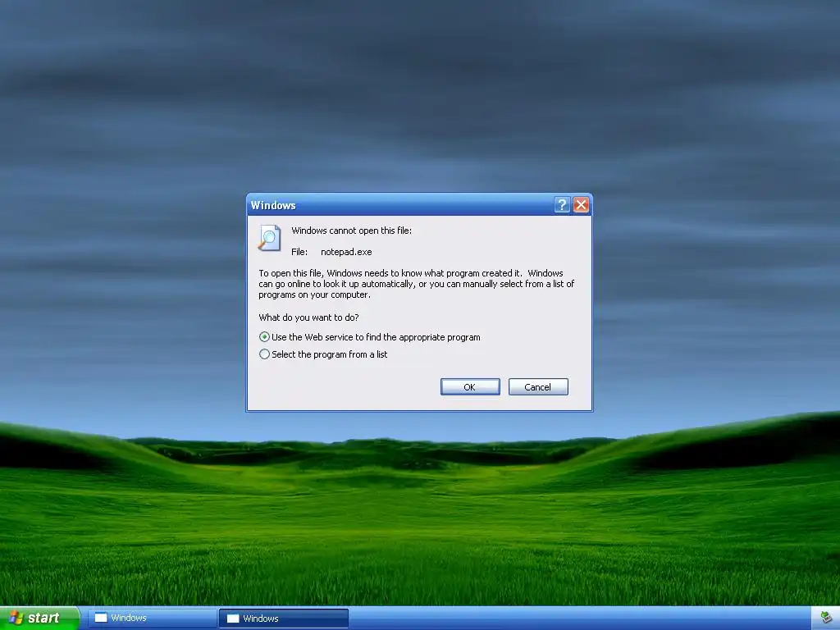
Task: Dismiss the dialog with the Cancel button
Action: pos(538,387)
